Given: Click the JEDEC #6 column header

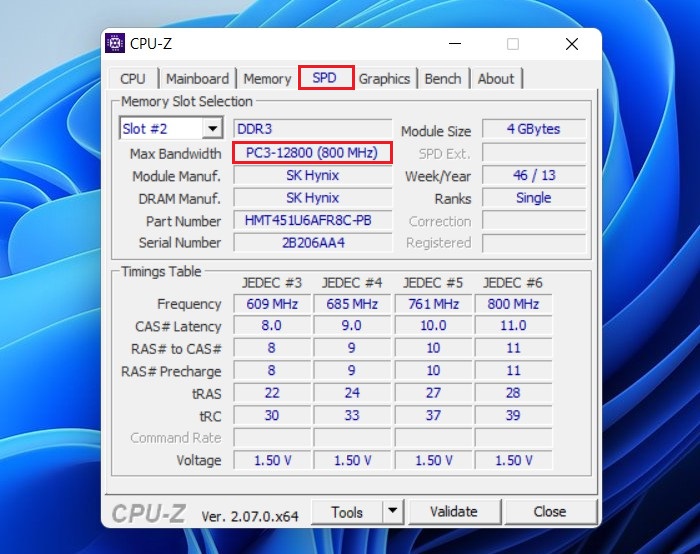Looking at the screenshot, I should [513, 283].
